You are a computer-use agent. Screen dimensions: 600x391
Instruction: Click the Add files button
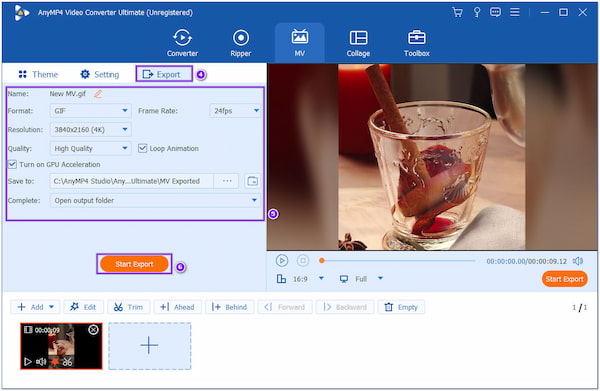30,307
